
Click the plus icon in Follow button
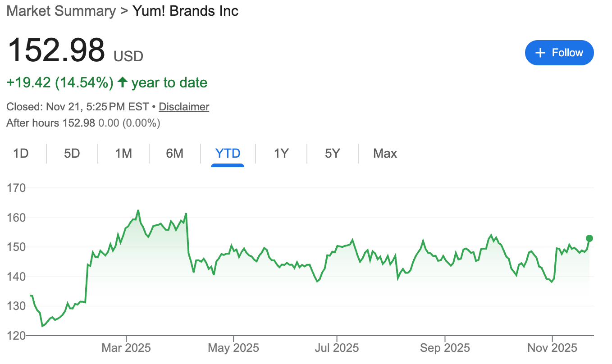point(540,53)
